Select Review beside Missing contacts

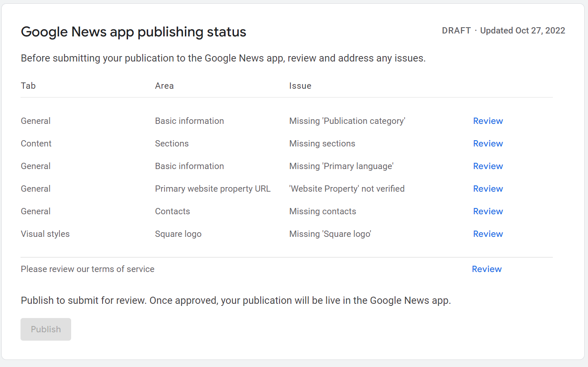click(488, 211)
